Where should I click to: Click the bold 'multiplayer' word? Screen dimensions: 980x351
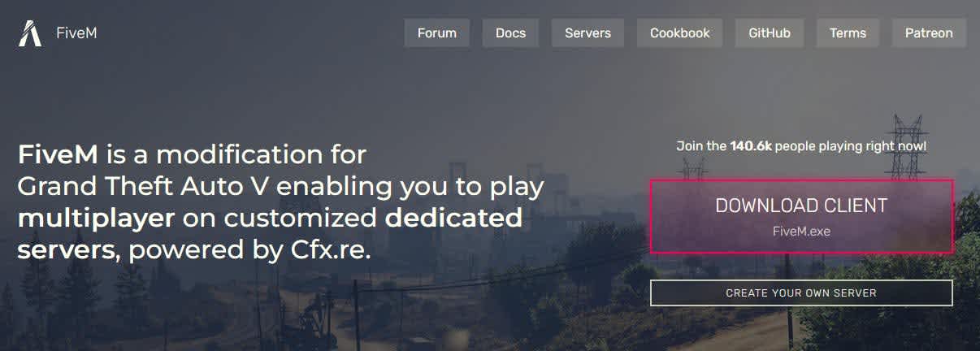(97, 219)
